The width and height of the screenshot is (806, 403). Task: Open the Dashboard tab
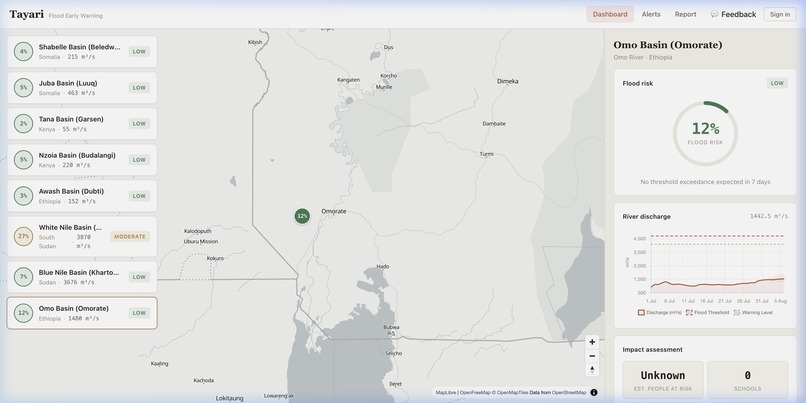click(610, 14)
